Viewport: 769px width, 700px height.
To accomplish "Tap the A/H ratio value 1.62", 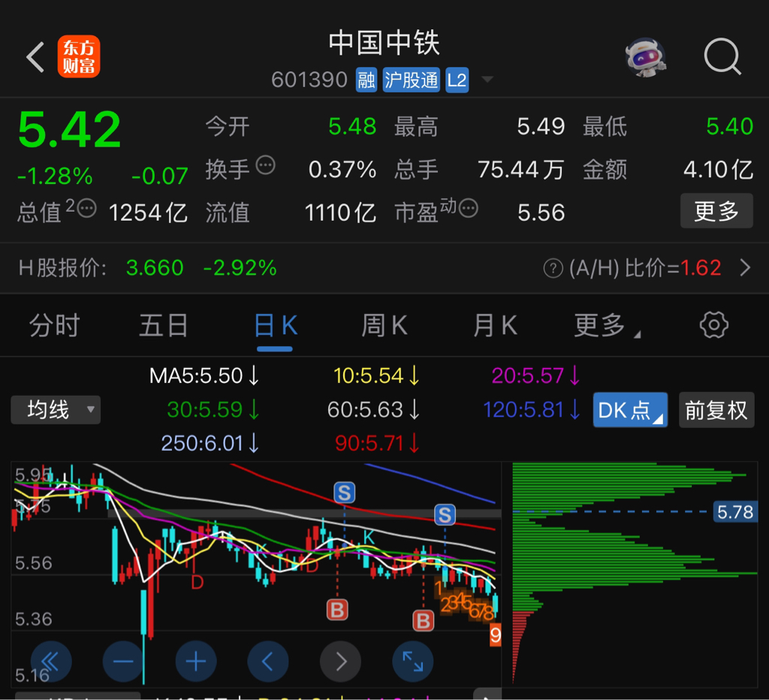I will point(701,268).
